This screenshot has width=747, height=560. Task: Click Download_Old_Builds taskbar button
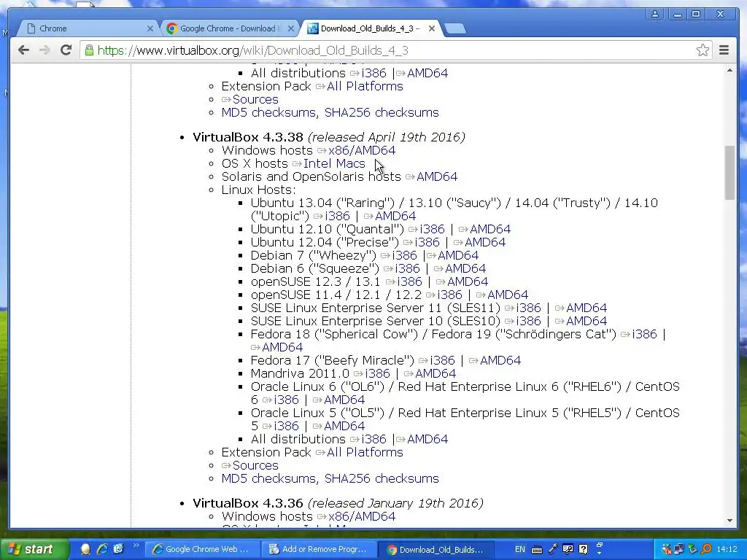436,550
